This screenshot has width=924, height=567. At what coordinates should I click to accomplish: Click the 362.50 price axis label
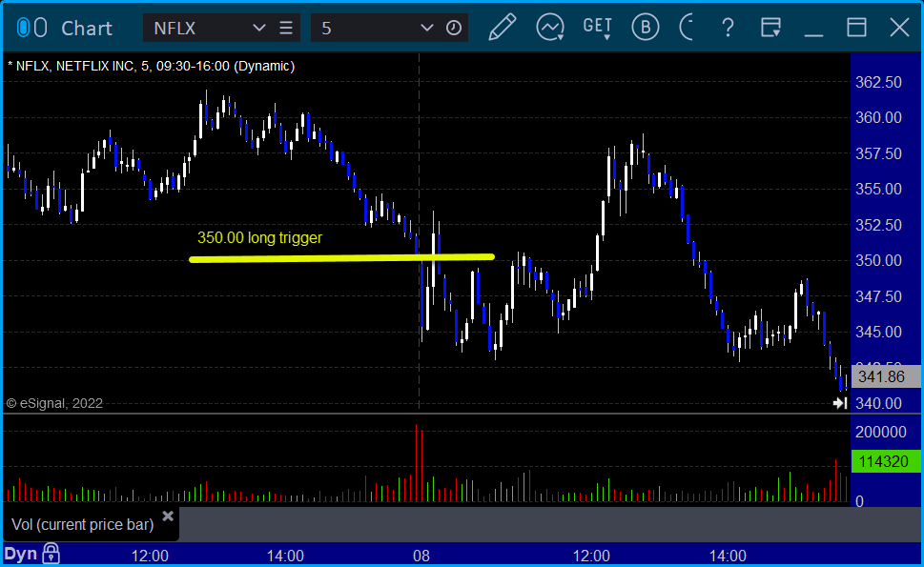point(878,83)
